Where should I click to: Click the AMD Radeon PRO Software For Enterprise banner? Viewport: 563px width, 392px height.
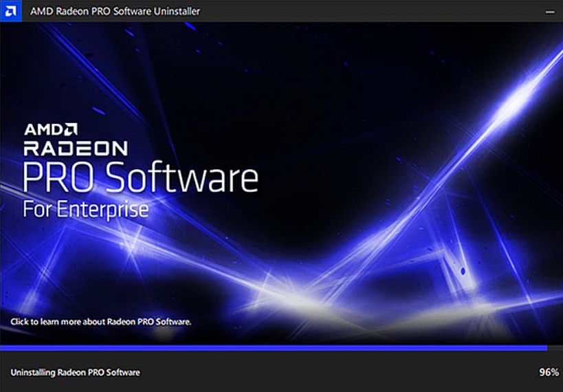282,183
